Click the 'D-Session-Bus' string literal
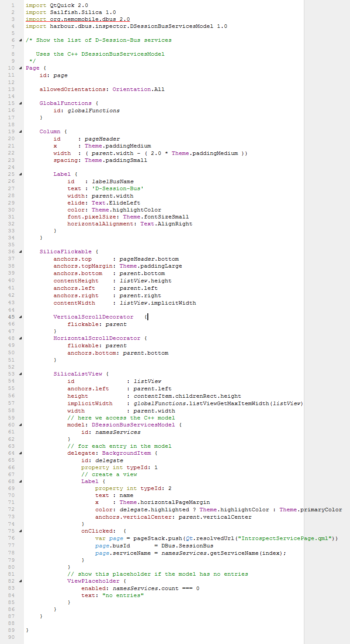Screen dimensions: 350x644 click(118, 188)
